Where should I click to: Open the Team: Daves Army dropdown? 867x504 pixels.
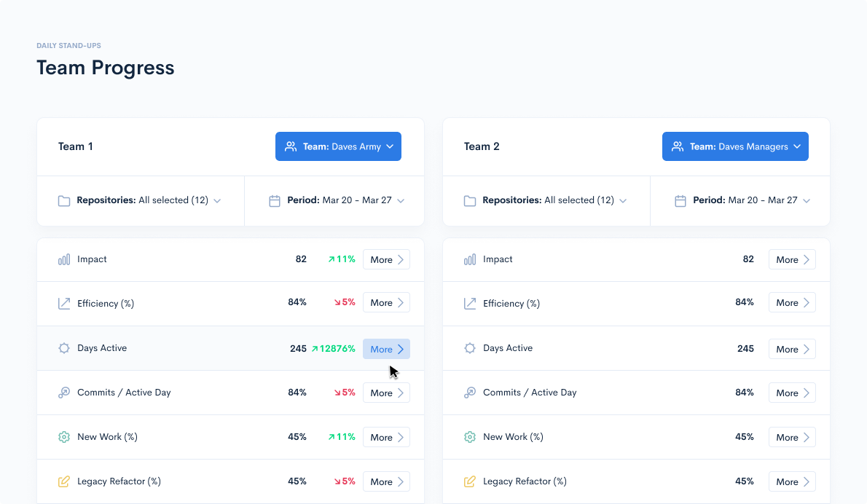[338, 146]
